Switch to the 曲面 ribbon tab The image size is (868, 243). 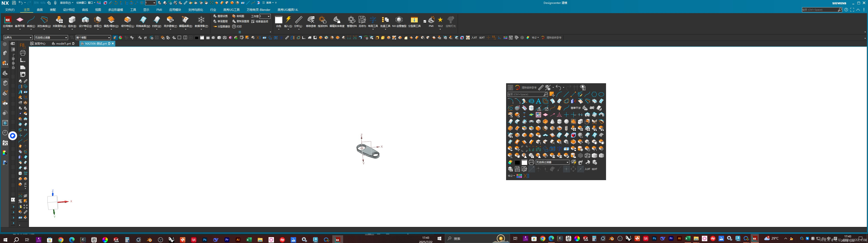coord(40,10)
